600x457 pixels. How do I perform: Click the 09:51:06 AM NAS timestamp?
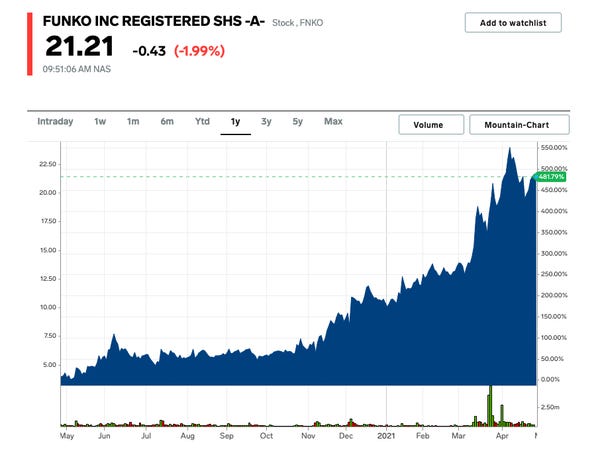pyautogui.click(x=77, y=69)
